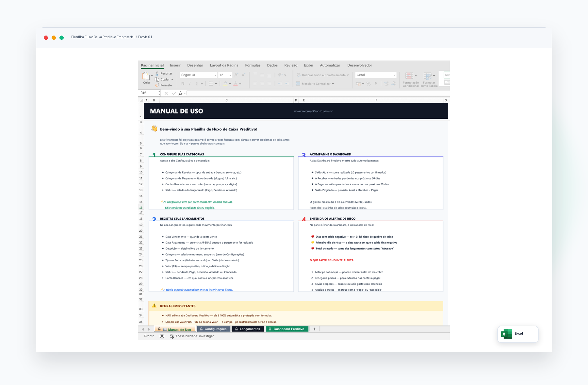Toggle bold (N) formatting
The image size is (588, 385).
(183, 84)
